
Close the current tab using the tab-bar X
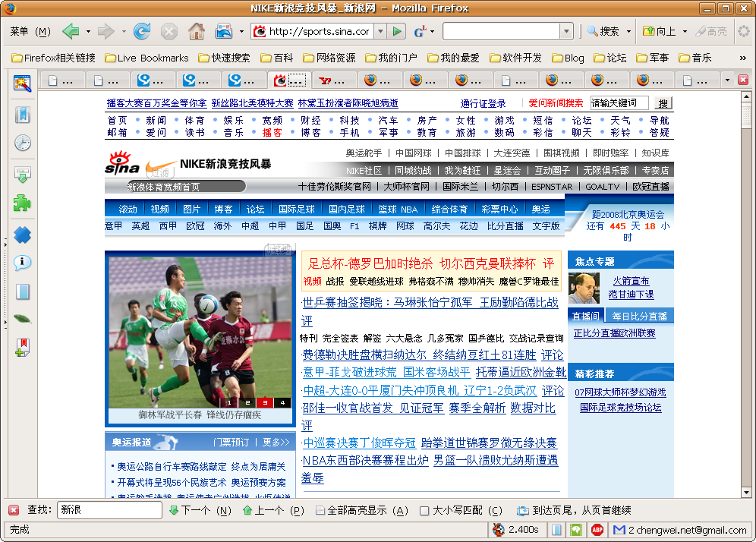click(x=743, y=80)
